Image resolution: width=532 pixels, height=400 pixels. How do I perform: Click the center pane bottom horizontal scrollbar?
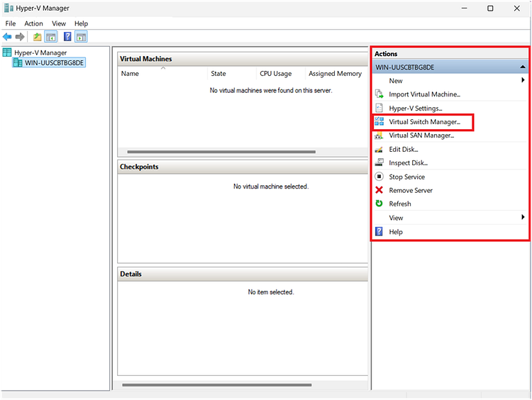click(x=217, y=384)
